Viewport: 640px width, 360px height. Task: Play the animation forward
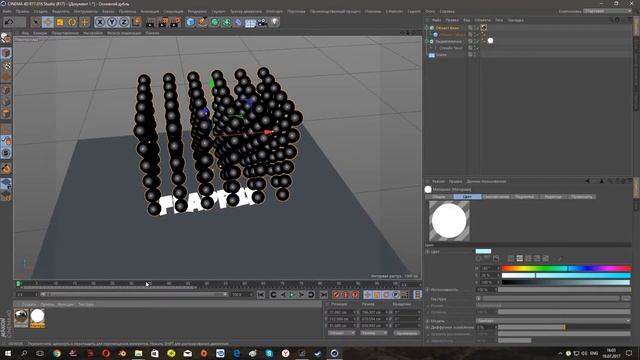coord(292,294)
